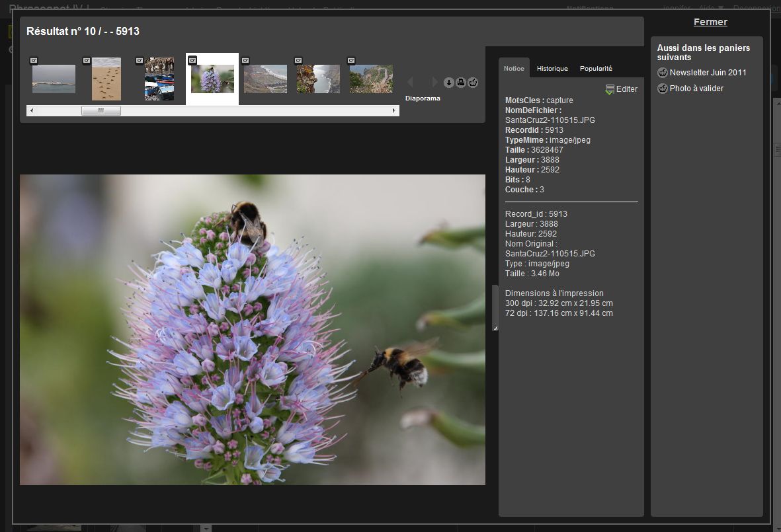Click camera icon on the footprints thumbnail
The height and width of the screenshot is (532, 781).
coord(87,61)
